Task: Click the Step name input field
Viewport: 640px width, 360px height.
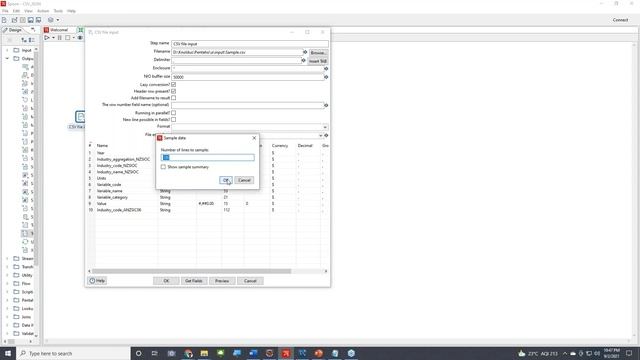Action: (x=250, y=44)
